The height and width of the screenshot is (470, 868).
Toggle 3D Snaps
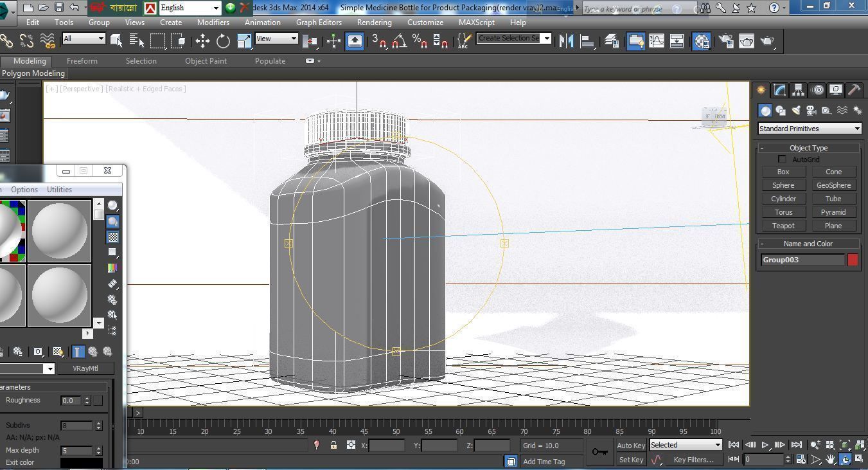tap(379, 41)
